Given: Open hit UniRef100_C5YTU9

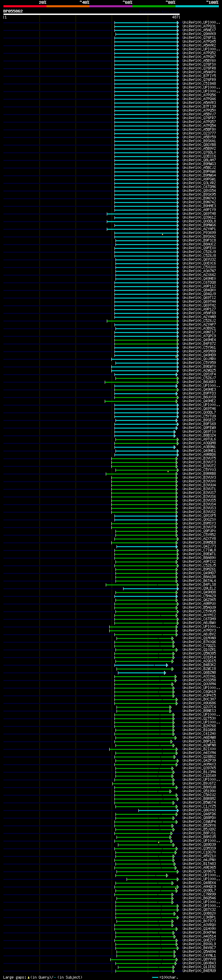Looking at the screenshot, I should pyautogui.click(x=199, y=416).
